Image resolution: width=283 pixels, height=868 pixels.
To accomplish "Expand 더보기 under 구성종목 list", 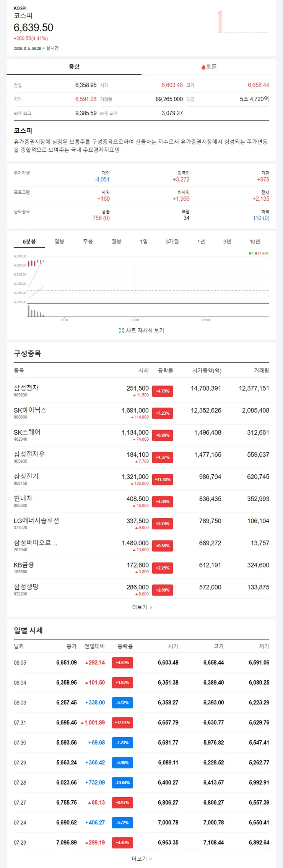I will tap(142, 607).
